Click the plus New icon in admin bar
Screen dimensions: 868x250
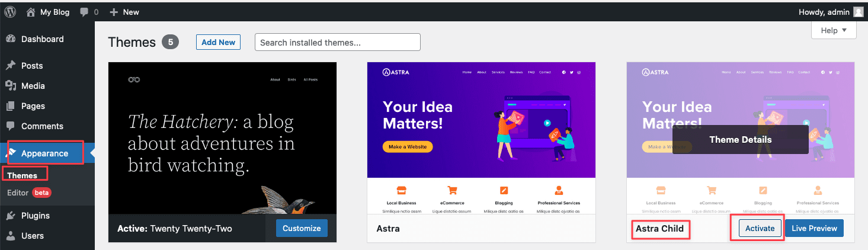(x=114, y=12)
